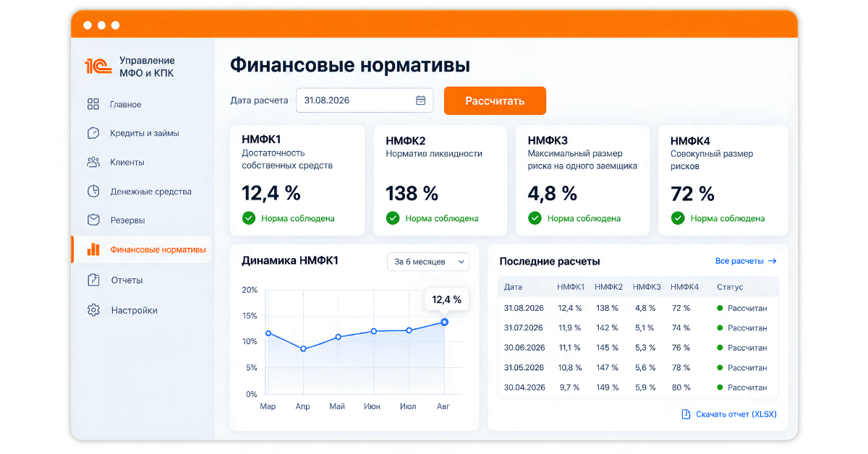Select the Авг chart data point
Image resolution: width=868 pixels, height=454 pixels.
444,322
